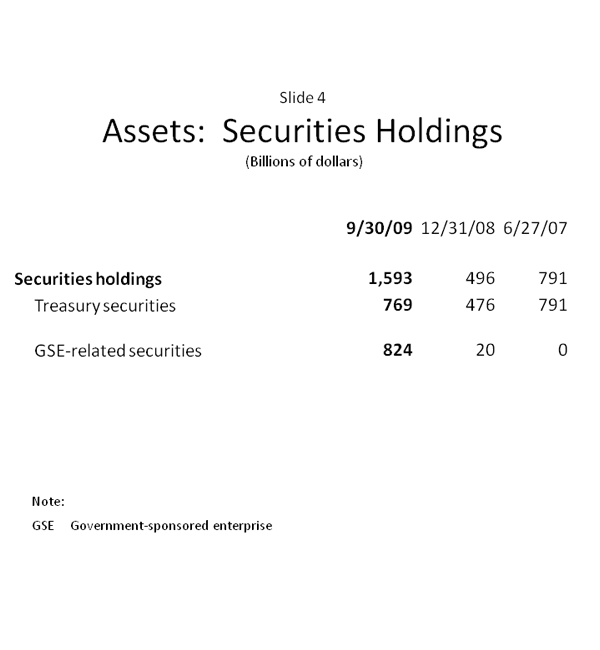This screenshot has height=650, width=600.
Task: Click the 496 value for 12/31/08
Action: 480,279
